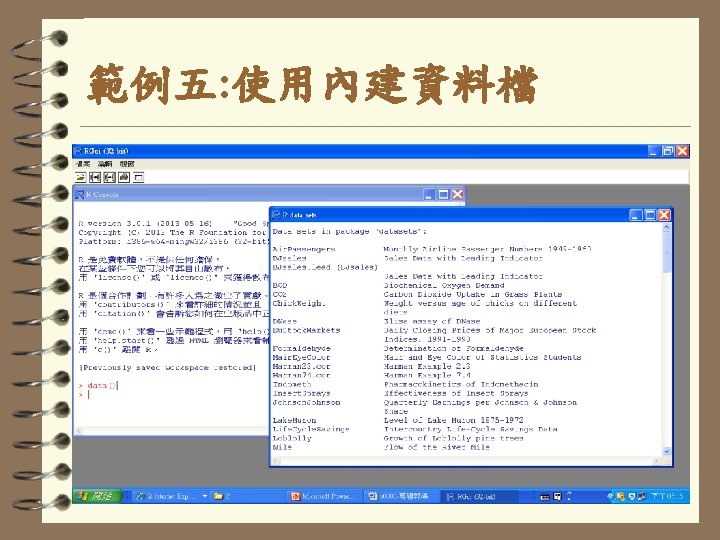Click 'LakeHuron' entry in data sets list
This screenshot has width=720, height=540.
point(294,420)
